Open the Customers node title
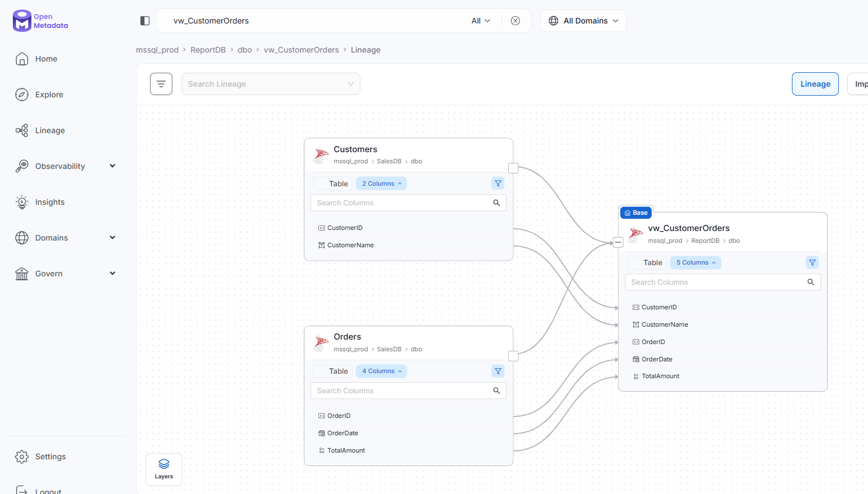Viewport: 868px width, 494px height. pyautogui.click(x=355, y=149)
